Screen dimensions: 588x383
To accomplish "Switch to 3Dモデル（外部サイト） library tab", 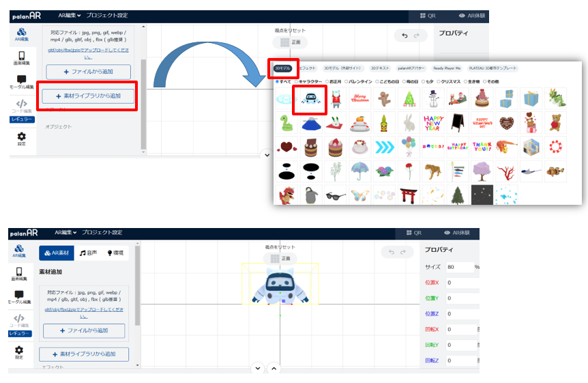I will [342, 68].
